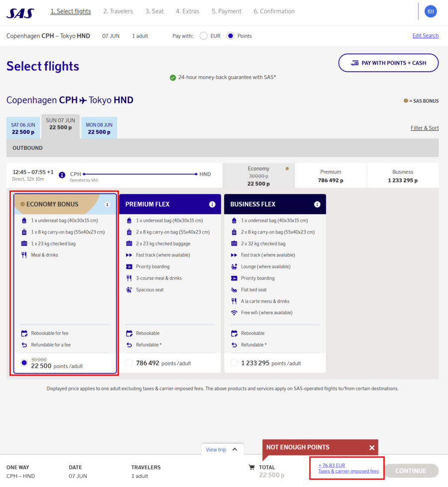This screenshot has height=487, width=448.
Task: Click the Premium Flex card header
Action: coord(170,204)
